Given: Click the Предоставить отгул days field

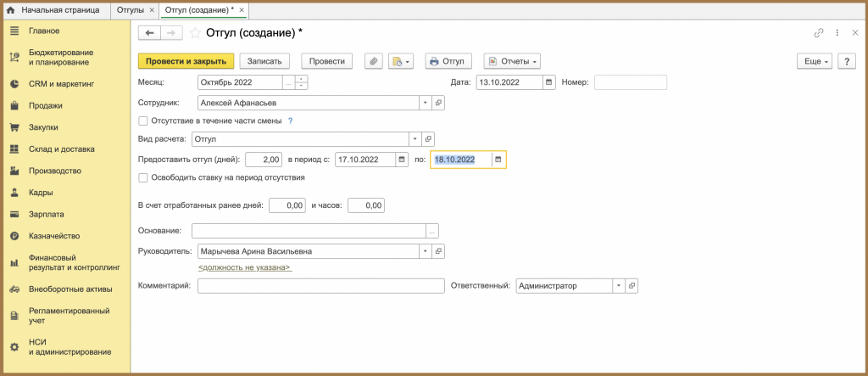Looking at the screenshot, I should pyautogui.click(x=264, y=160).
